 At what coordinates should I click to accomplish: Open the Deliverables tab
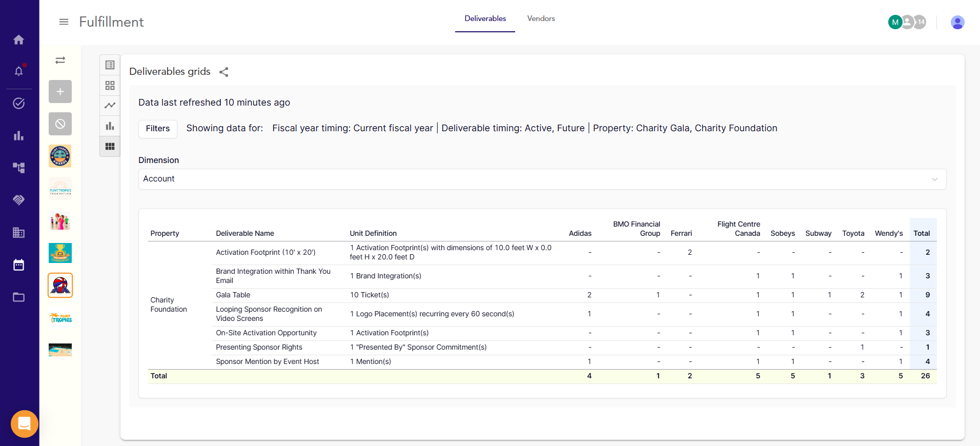coord(485,18)
